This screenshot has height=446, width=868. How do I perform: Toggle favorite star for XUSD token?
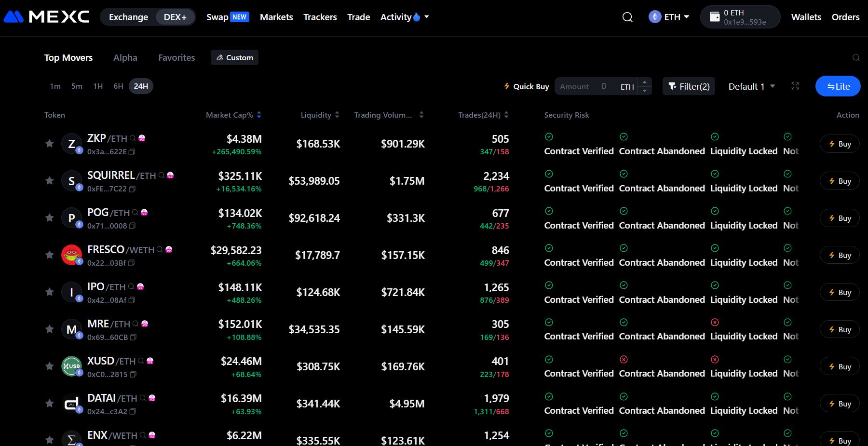pyautogui.click(x=49, y=366)
